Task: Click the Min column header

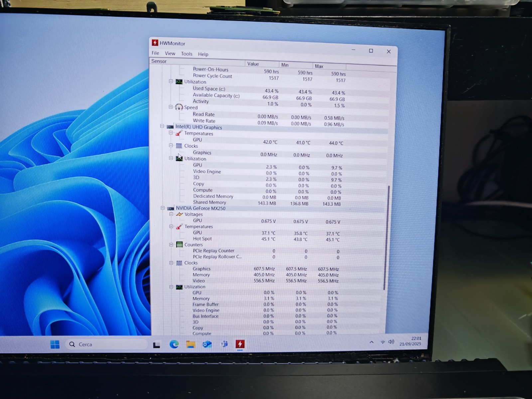Action: tap(296, 65)
